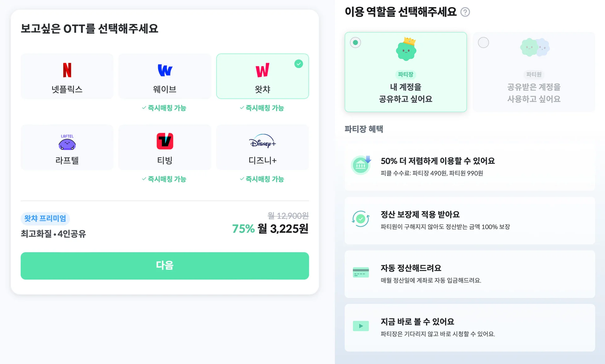
Task: Click the 파티장 혜택 section heading
Action: (364, 129)
